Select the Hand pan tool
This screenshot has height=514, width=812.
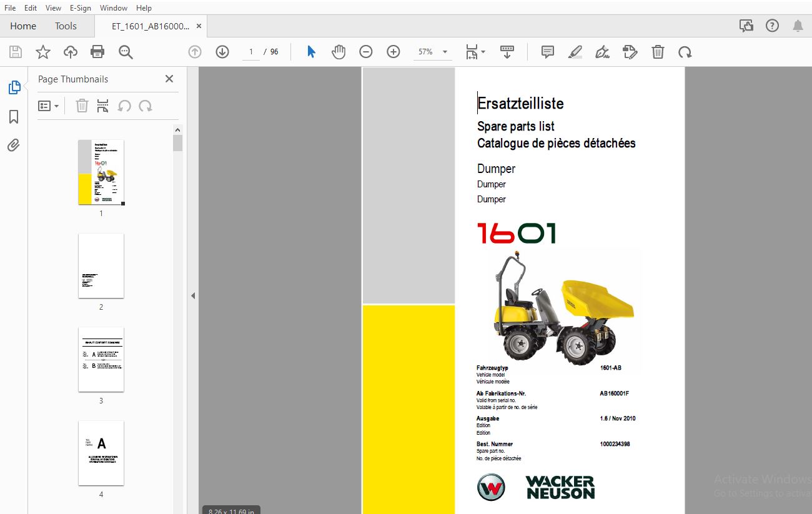click(339, 52)
